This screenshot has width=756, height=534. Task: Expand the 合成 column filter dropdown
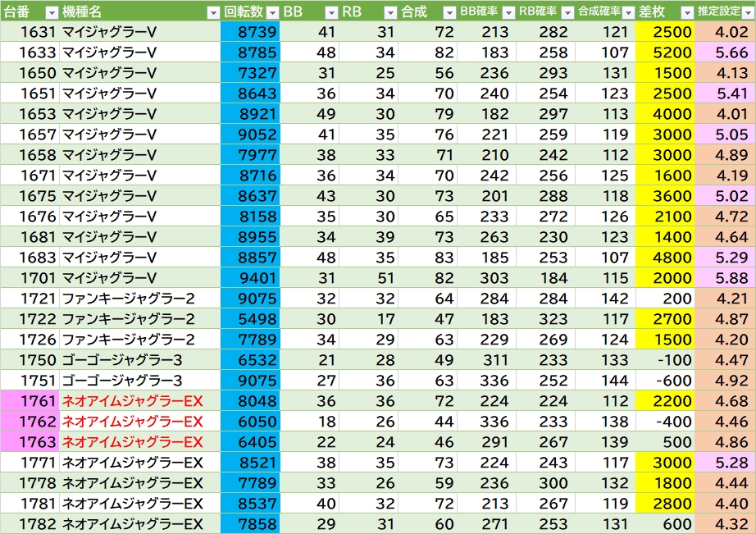pyautogui.click(x=449, y=12)
